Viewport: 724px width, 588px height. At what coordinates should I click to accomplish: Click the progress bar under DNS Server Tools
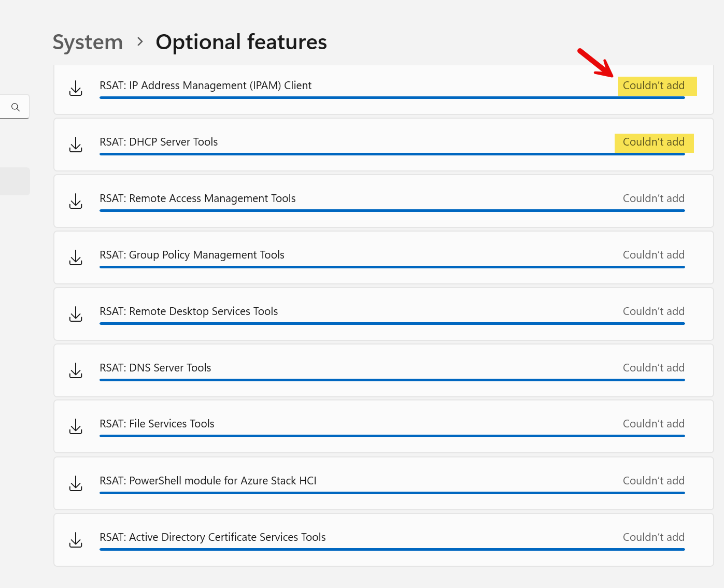click(x=392, y=380)
